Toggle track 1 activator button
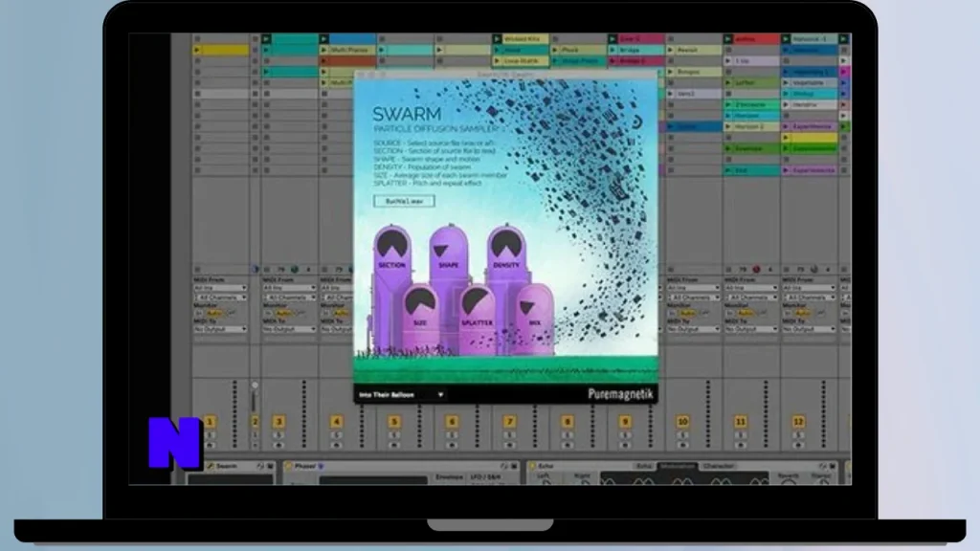Viewport: 980px width, 551px height. pos(210,422)
